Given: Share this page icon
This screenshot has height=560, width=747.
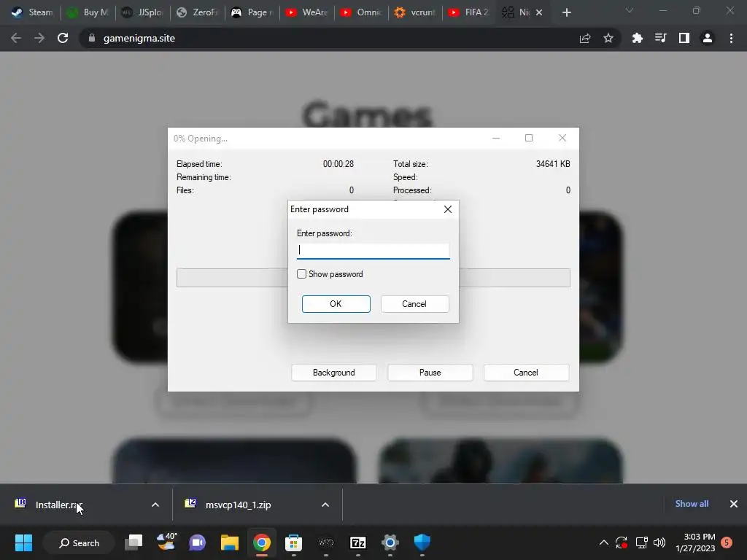Looking at the screenshot, I should (585, 38).
